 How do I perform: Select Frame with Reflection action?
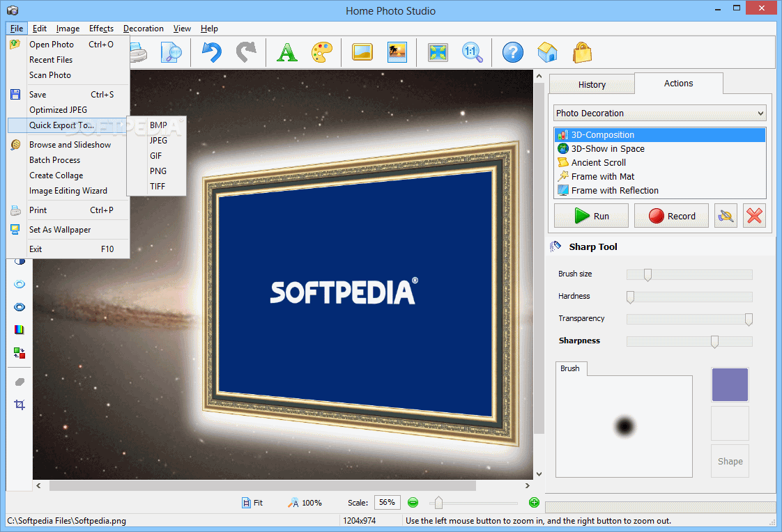click(660, 190)
